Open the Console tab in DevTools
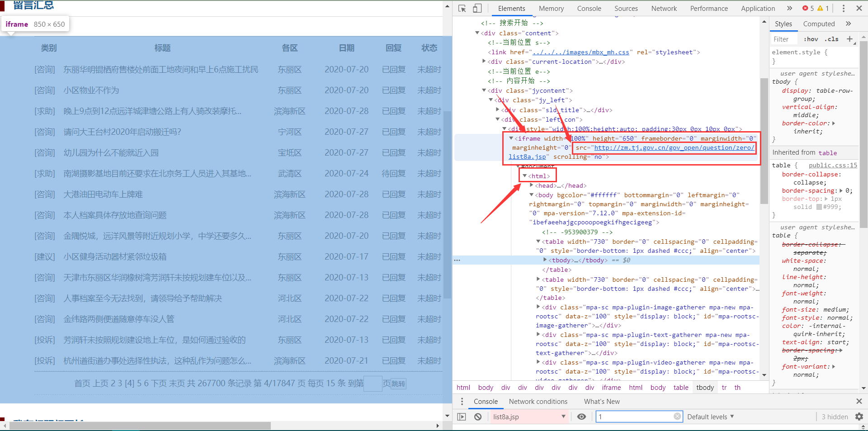 (589, 8)
